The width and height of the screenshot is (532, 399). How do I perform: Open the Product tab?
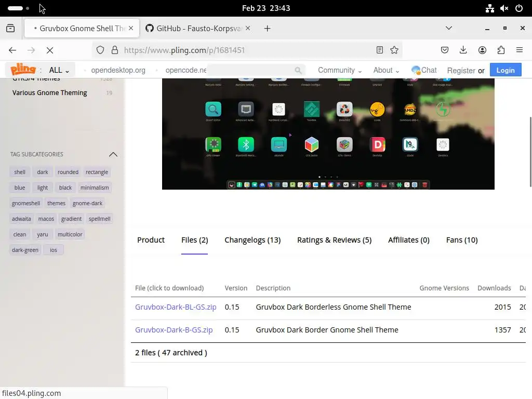151,240
